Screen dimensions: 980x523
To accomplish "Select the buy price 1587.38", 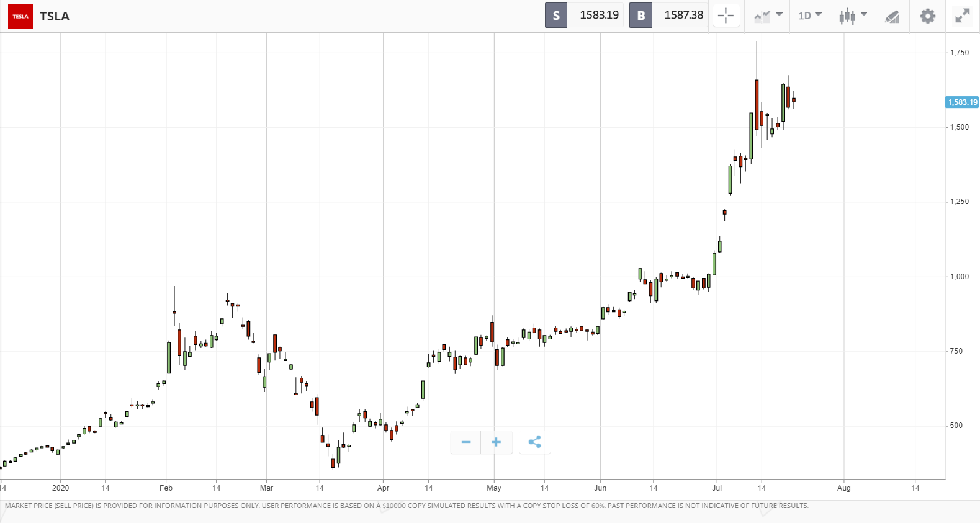I will pos(684,16).
